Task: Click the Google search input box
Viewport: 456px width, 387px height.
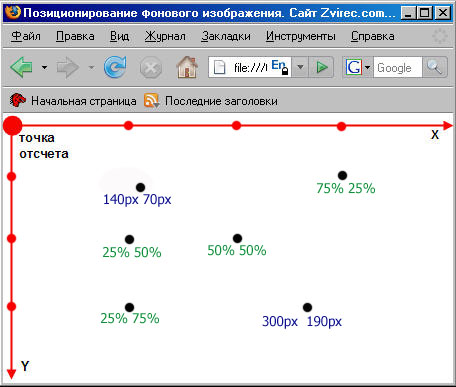Action: [x=398, y=68]
